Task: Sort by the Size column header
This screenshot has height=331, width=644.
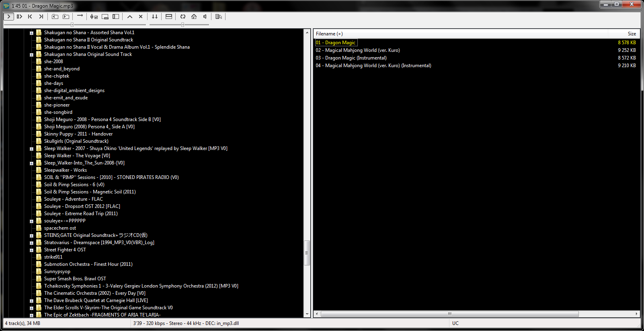Action: coord(632,34)
